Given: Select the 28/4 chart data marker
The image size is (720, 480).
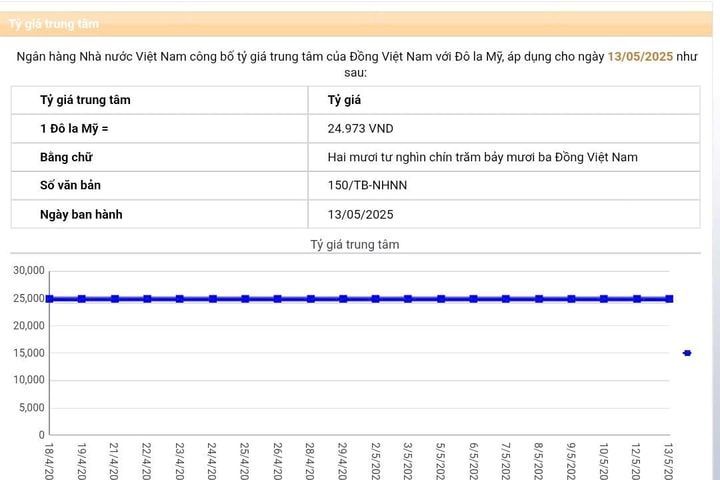Looking at the screenshot, I should (x=310, y=299).
